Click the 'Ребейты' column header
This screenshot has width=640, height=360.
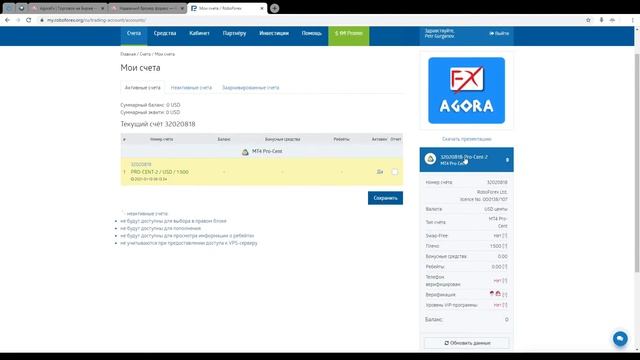[341, 140]
